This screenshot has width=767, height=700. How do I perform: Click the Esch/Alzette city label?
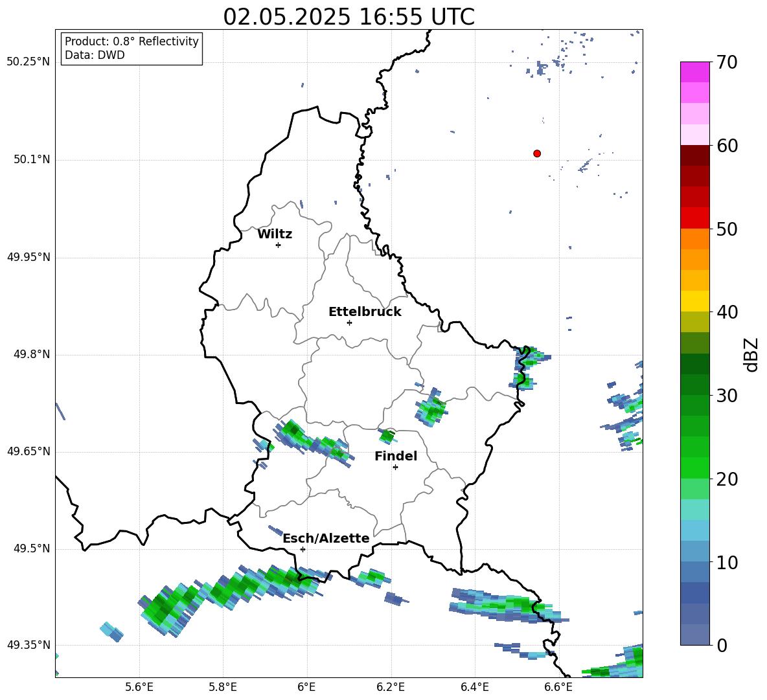(326, 538)
